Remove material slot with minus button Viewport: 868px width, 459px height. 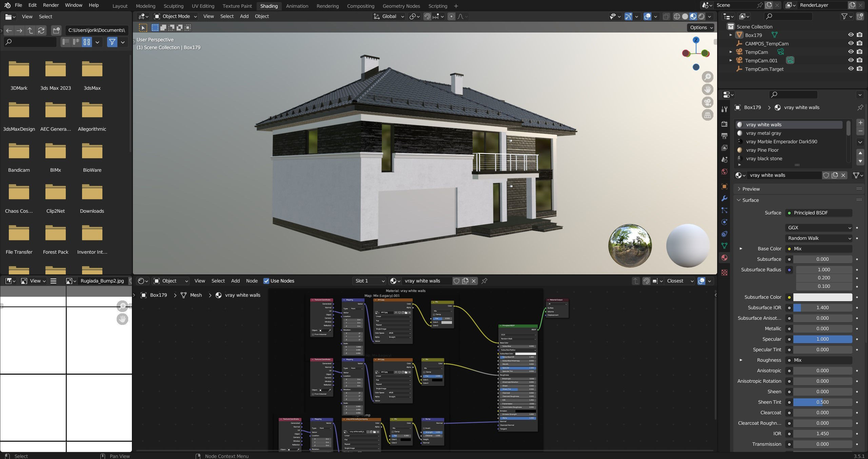coord(860,131)
